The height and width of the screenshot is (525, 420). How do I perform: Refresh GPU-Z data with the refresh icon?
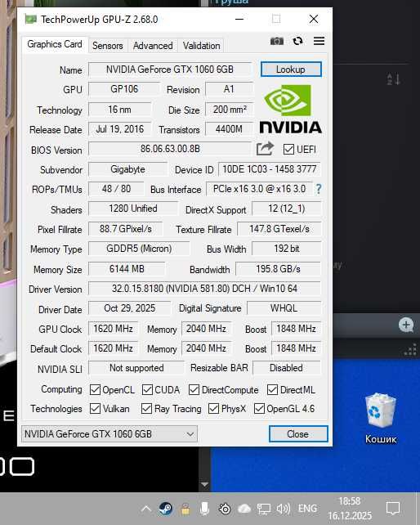click(298, 41)
